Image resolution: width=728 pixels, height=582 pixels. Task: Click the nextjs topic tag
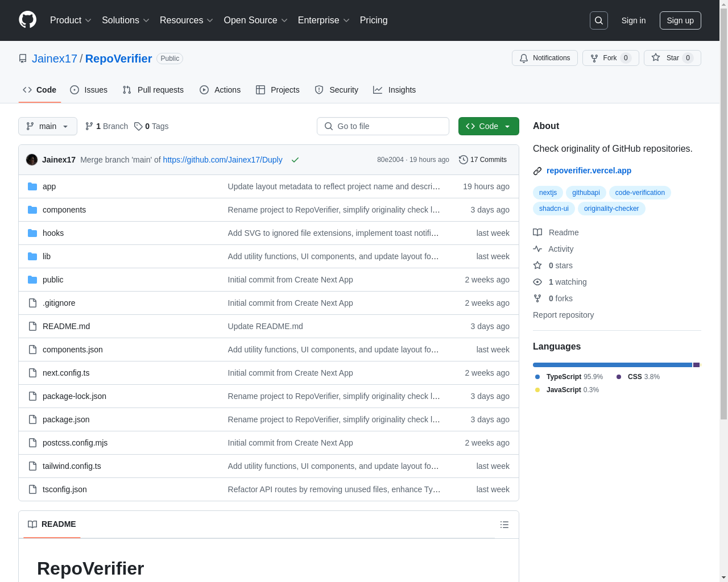coord(548,193)
